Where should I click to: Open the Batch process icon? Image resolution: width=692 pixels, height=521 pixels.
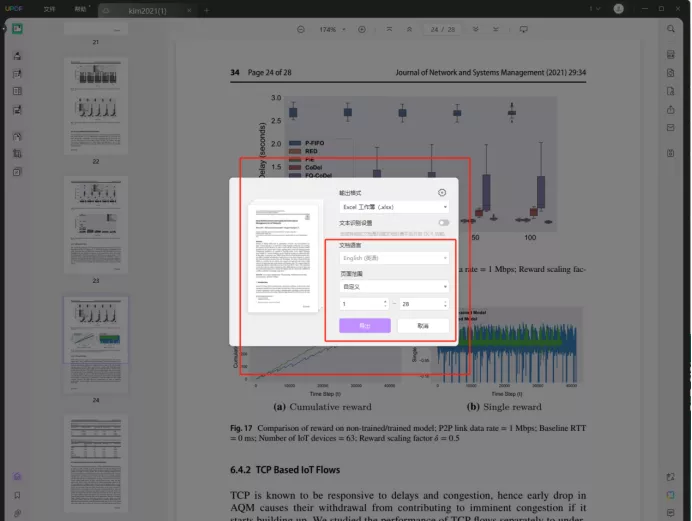coord(17,172)
